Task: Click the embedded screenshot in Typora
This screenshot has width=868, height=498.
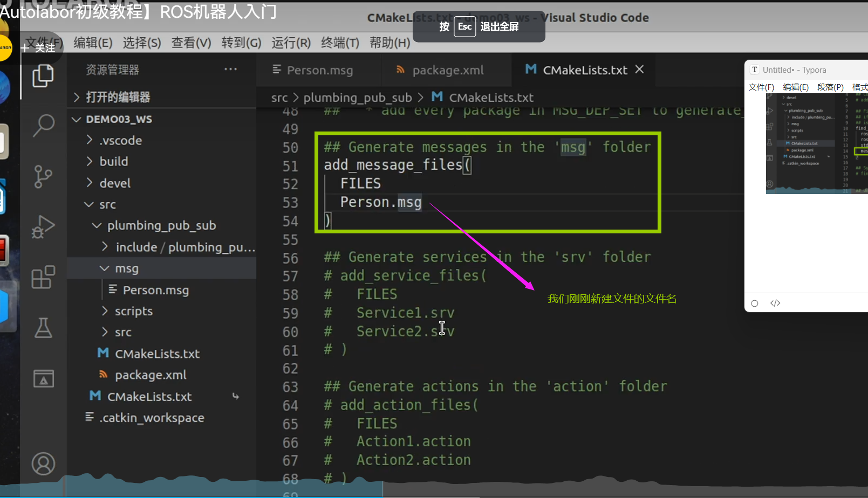Action: pyautogui.click(x=817, y=143)
